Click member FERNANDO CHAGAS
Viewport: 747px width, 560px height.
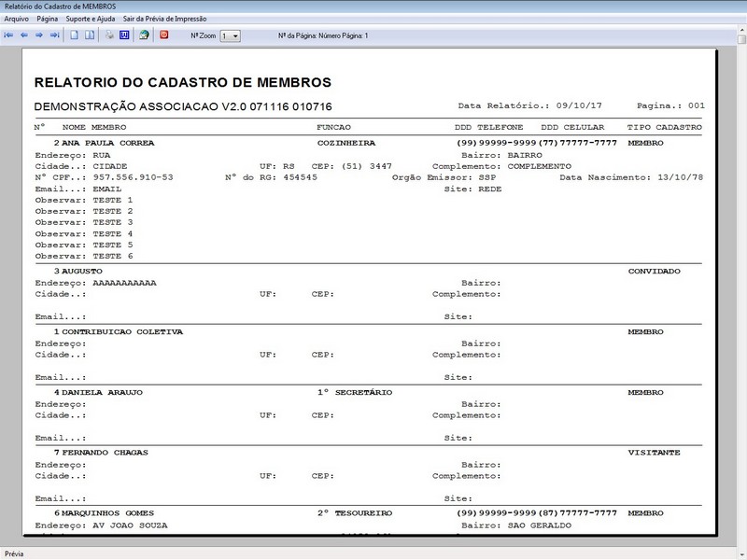(105, 453)
